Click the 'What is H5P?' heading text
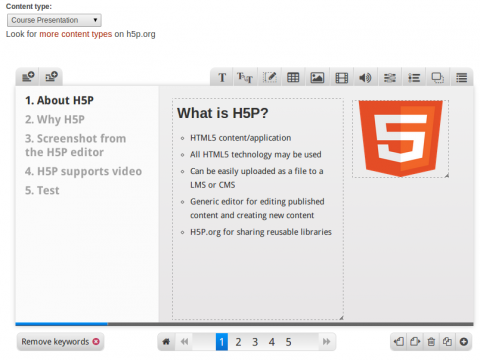 tap(223, 113)
